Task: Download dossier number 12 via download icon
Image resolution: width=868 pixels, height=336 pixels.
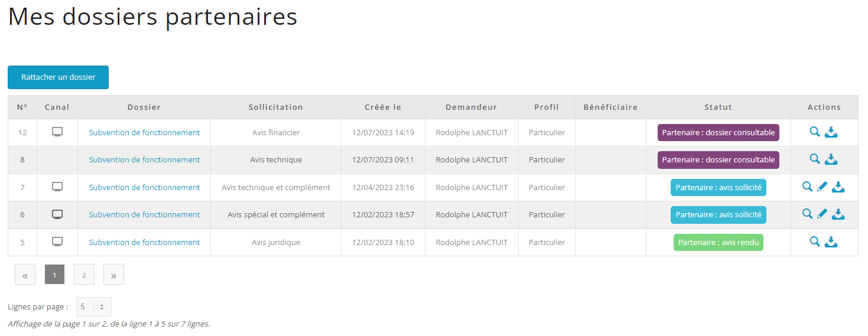Action: [831, 132]
